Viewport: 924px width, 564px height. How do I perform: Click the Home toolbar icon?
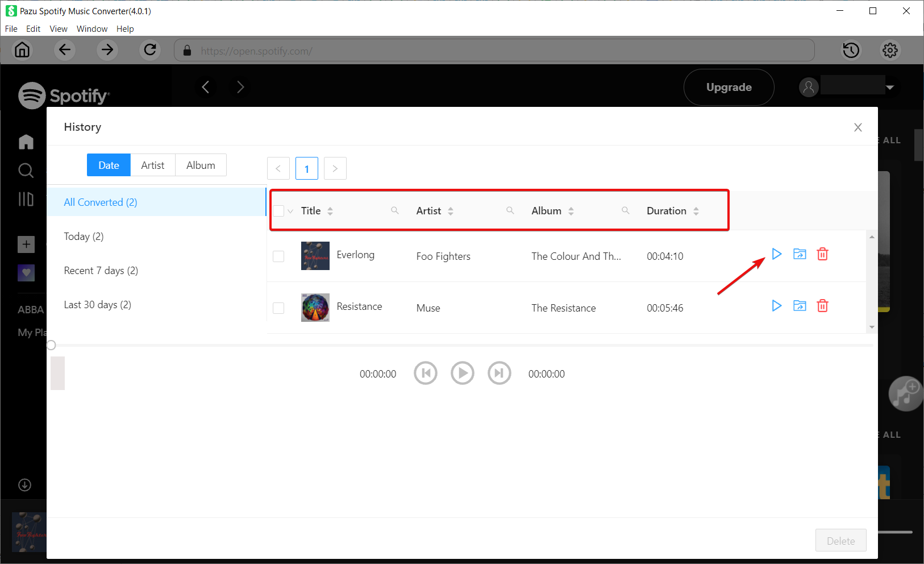tap(22, 50)
